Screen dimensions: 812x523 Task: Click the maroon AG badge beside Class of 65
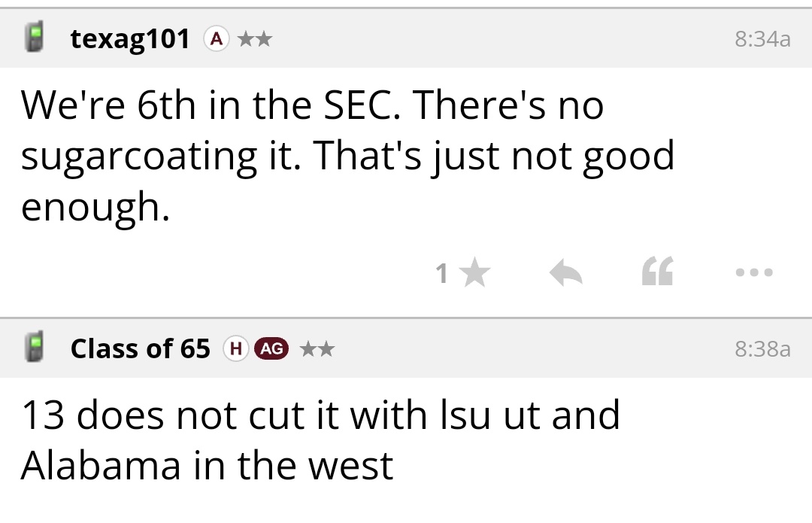(271, 348)
